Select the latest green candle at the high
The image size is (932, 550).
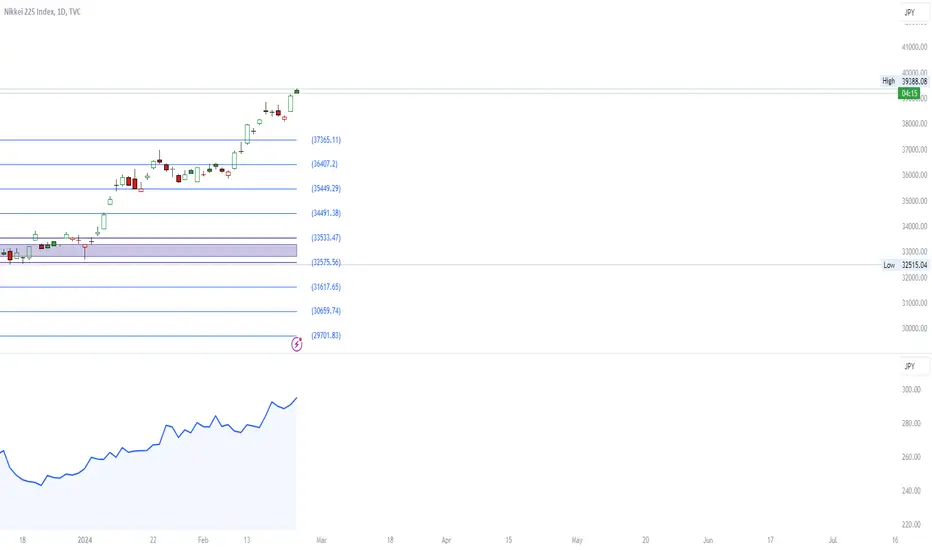tap(297, 92)
